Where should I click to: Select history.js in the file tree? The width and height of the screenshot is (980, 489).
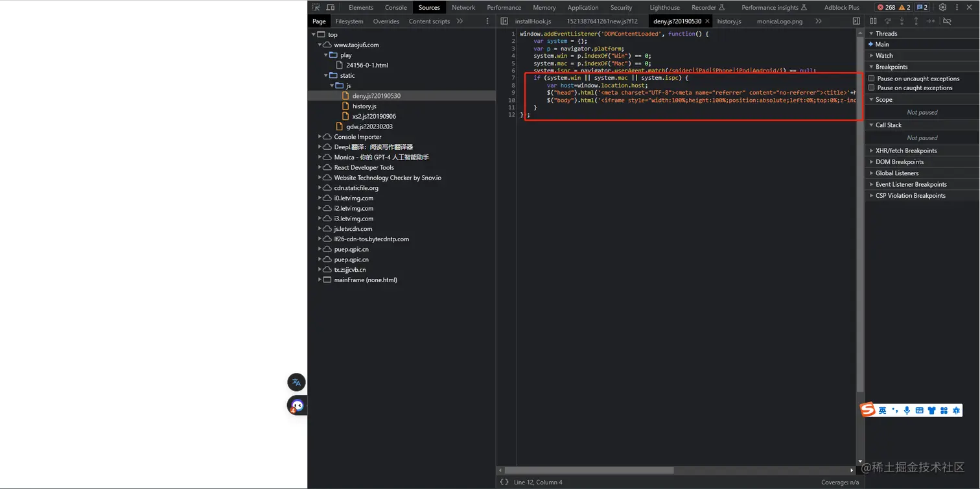[364, 106]
